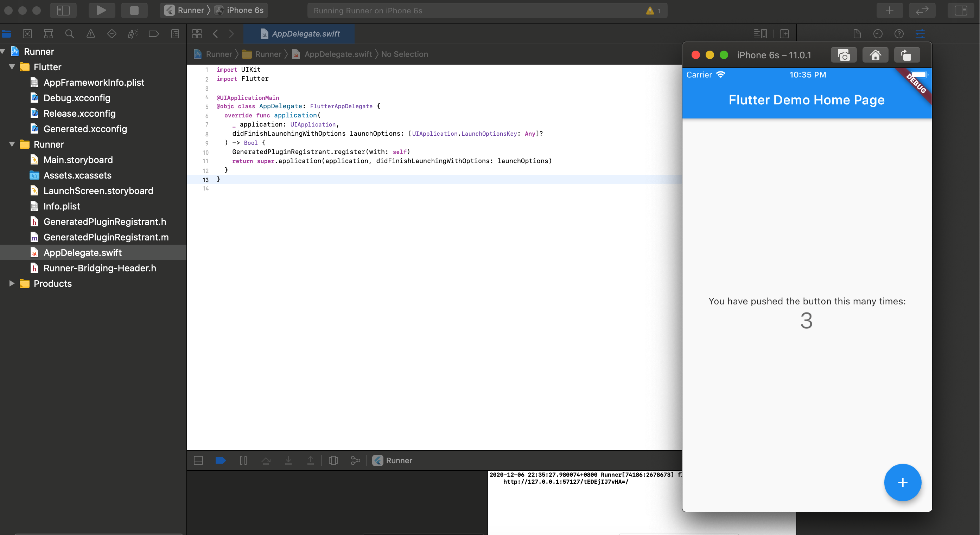Open the Breakpoint navigator icon
Image resolution: width=980 pixels, height=535 pixels.
pyautogui.click(x=154, y=34)
